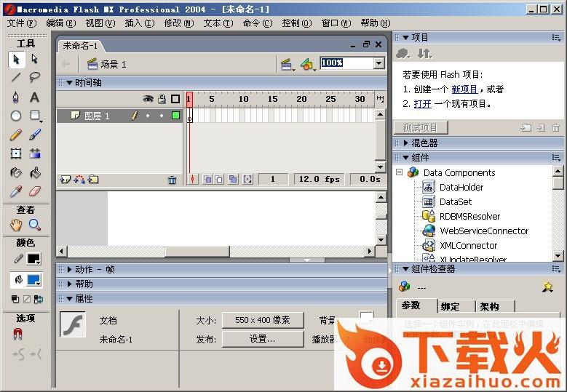Image resolution: width=567 pixels, height=392 pixels.
Task: Select the Rectangle tool
Action: [x=35, y=116]
